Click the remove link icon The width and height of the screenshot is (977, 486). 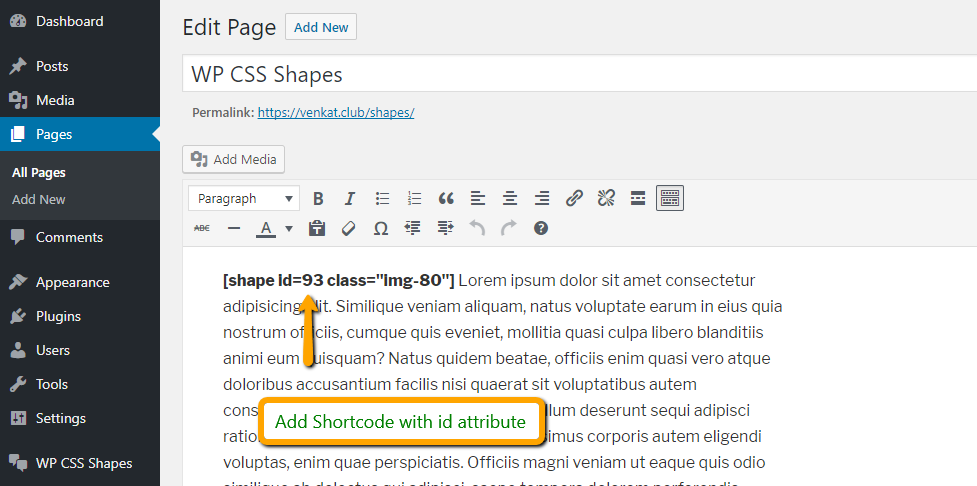tap(606, 199)
